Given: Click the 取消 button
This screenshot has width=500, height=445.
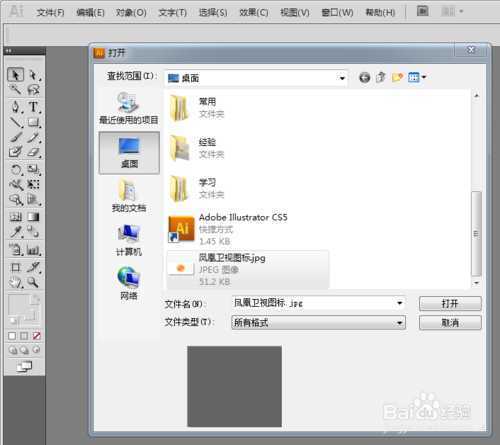Looking at the screenshot, I should pos(450,323).
